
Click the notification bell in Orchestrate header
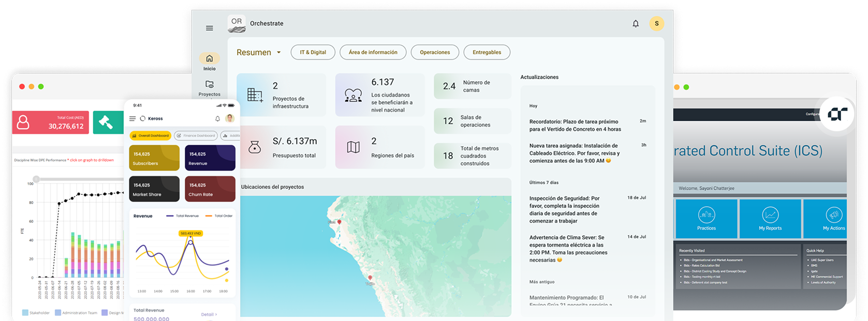coord(636,24)
